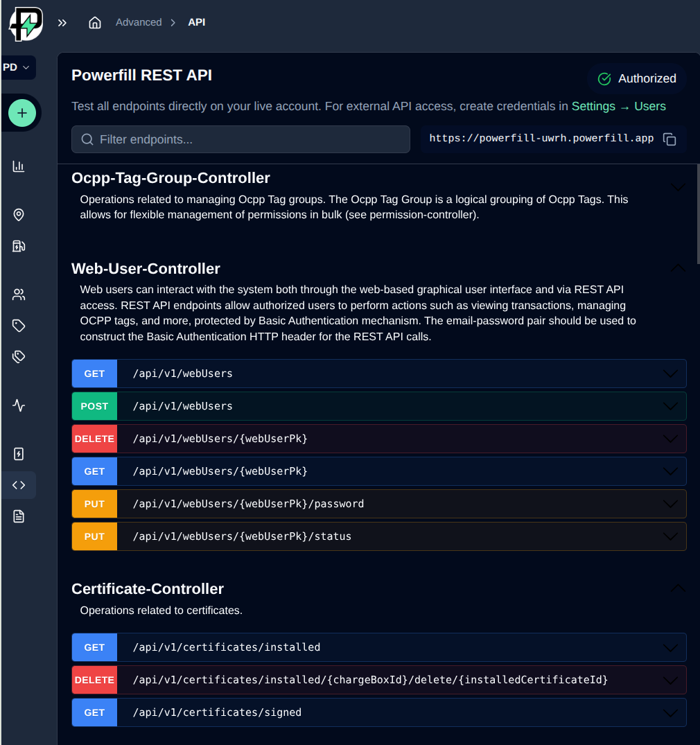Open the analytics bar-chart panel in sidebar

tap(18, 166)
